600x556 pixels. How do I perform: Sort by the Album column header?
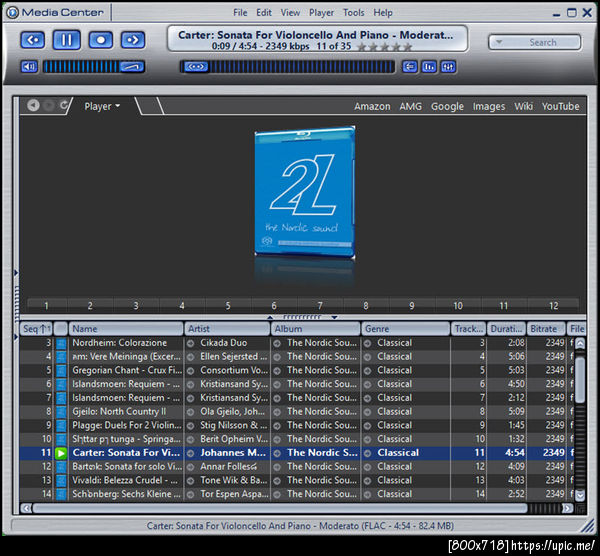[316, 329]
